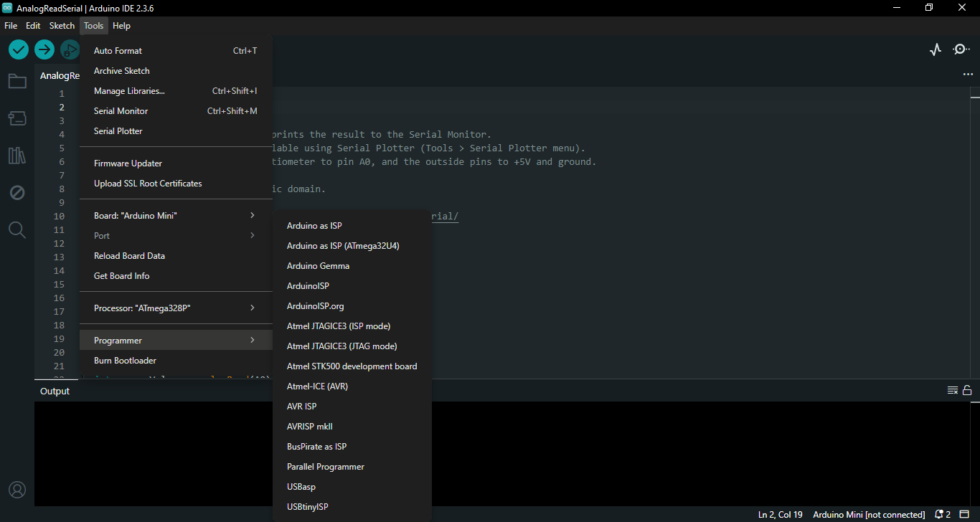Click Burn Bootloader menu entry
Image resolution: width=980 pixels, height=522 pixels.
(125, 361)
